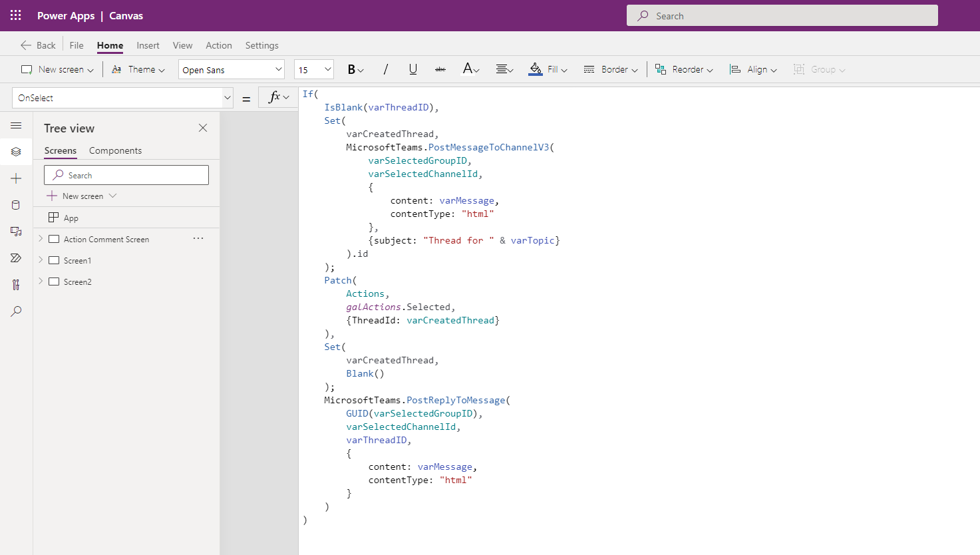The width and height of the screenshot is (980, 555).
Task: Open the app launcher waffle icon
Action: [x=16, y=15]
